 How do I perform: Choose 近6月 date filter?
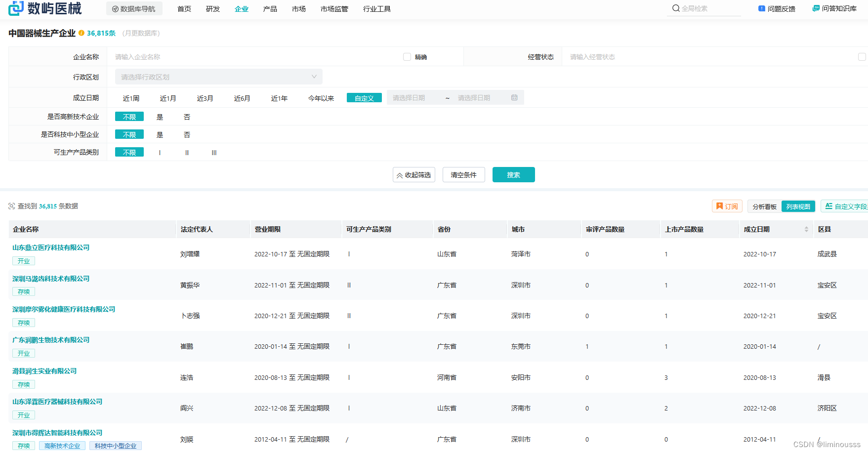pos(242,98)
